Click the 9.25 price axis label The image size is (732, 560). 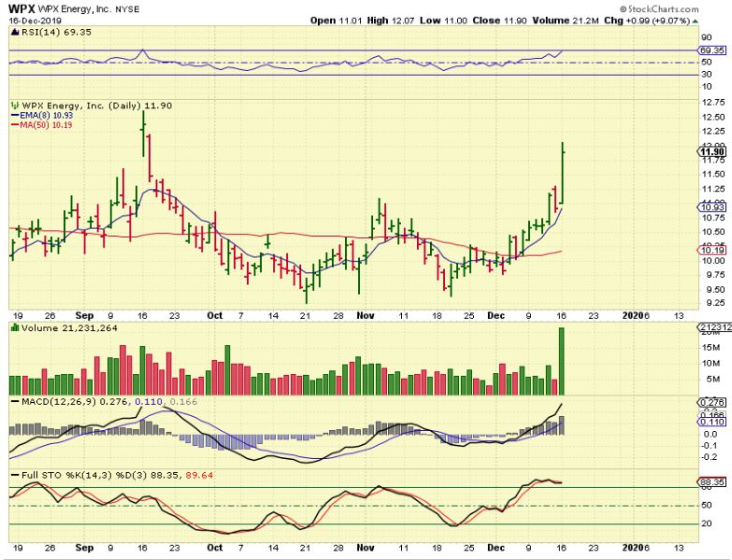(x=713, y=304)
